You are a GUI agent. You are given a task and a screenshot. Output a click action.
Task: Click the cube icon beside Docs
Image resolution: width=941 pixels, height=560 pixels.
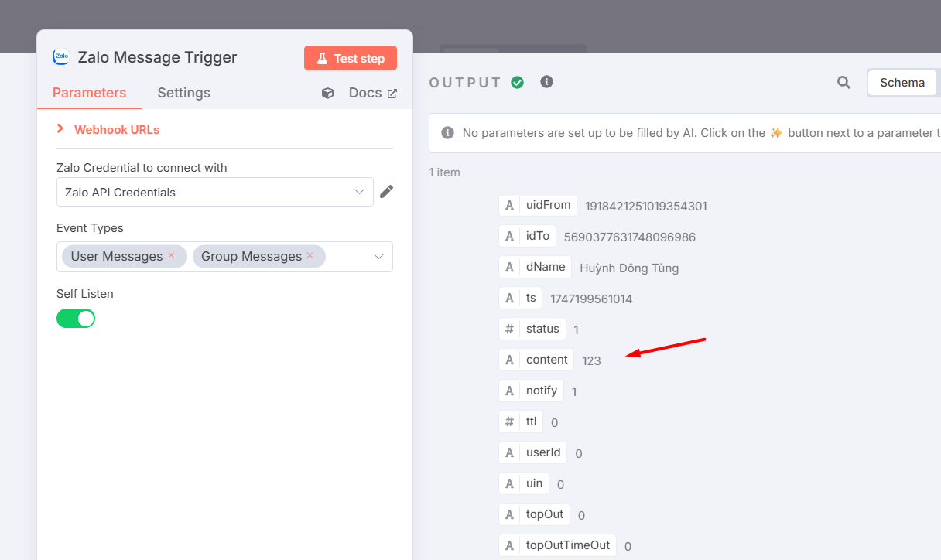click(x=328, y=93)
